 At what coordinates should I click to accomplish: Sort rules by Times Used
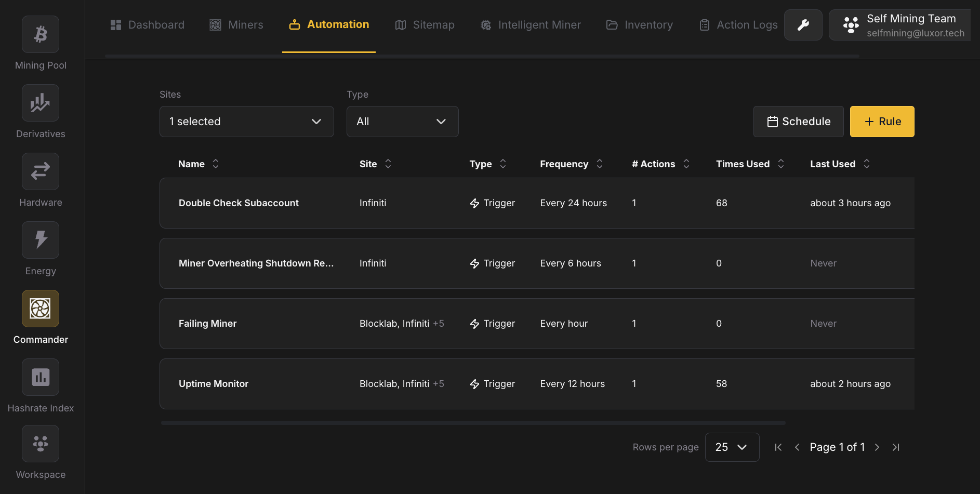click(781, 164)
